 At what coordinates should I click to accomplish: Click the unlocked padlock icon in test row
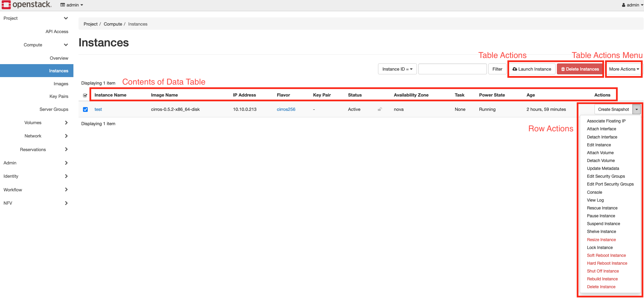click(x=380, y=108)
